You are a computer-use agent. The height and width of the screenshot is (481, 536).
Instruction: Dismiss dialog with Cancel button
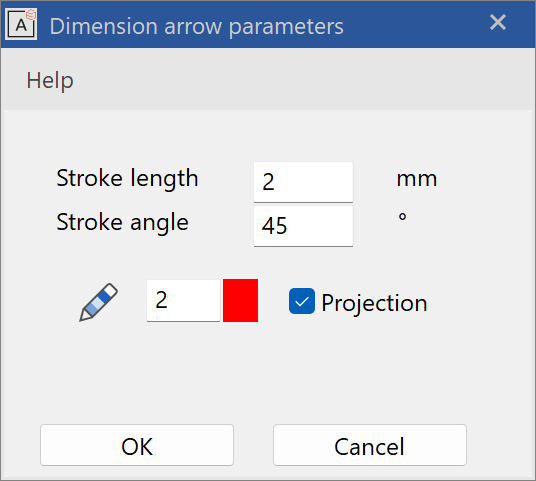click(370, 445)
